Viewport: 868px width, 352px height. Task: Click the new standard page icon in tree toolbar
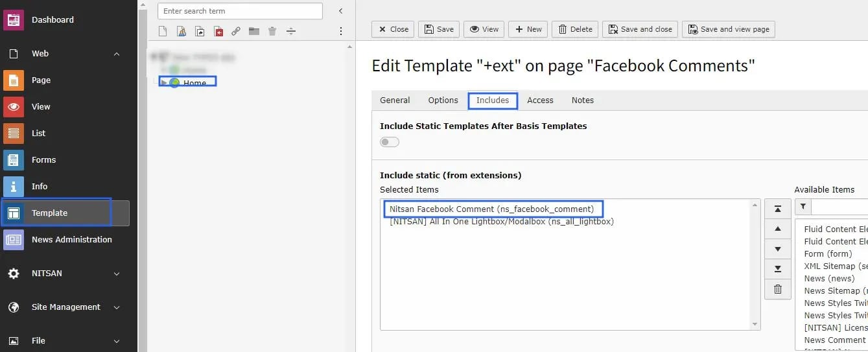163,31
